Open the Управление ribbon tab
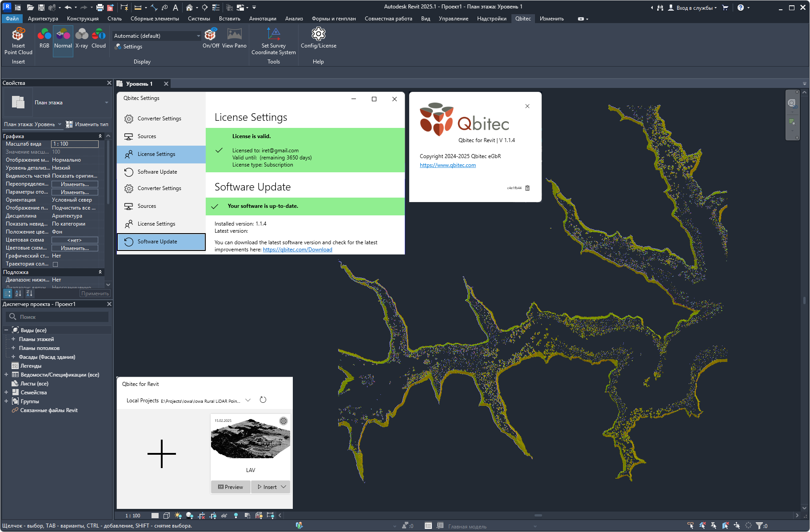 click(453, 19)
